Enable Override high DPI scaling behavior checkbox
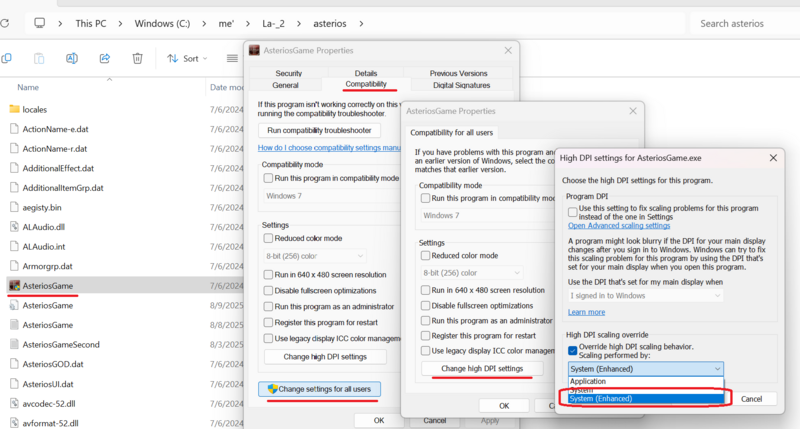 tap(572, 350)
